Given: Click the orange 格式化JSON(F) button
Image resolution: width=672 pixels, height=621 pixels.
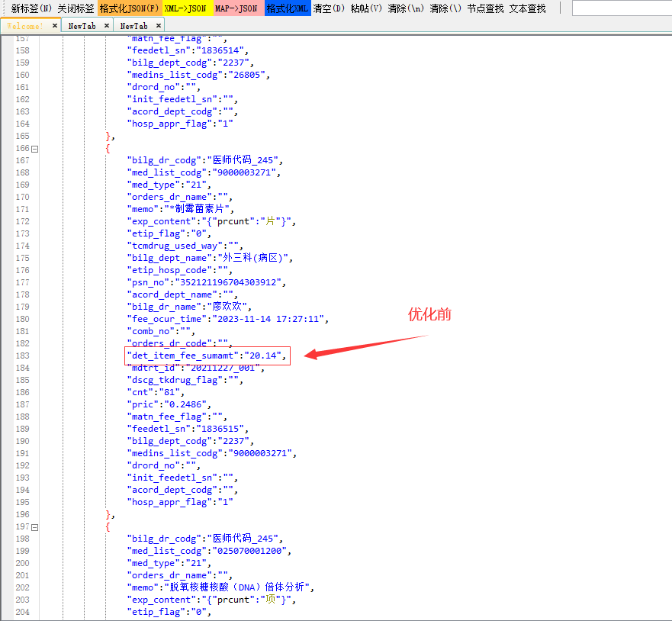Looking at the screenshot, I should click(x=130, y=8).
